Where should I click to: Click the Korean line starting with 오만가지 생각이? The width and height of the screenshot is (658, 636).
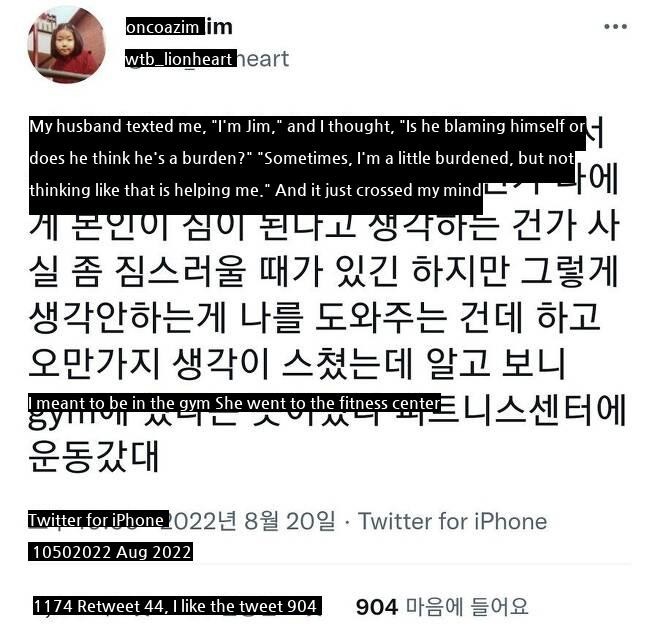[297, 363]
